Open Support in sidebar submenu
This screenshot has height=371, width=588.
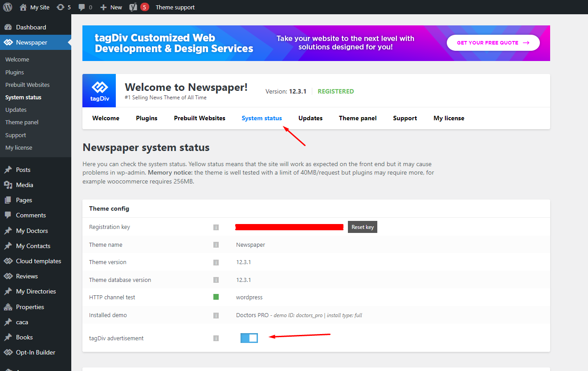[x=16, y=135]
